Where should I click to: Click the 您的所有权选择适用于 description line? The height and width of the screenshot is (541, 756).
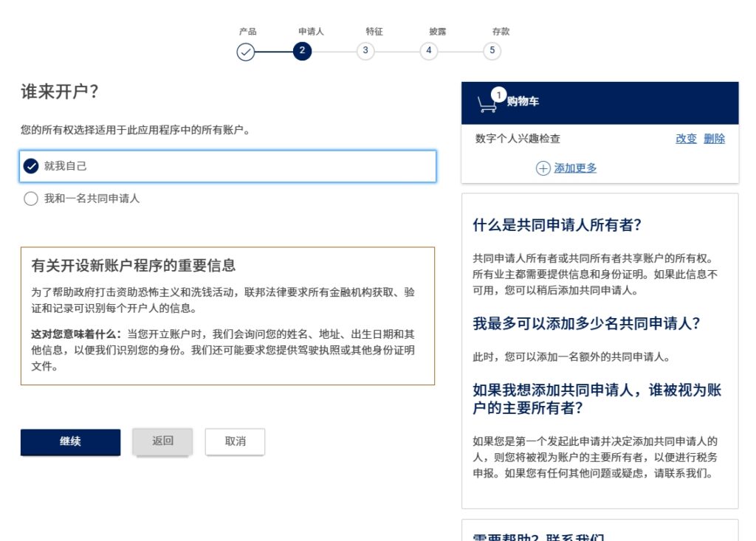click(136, 130)
